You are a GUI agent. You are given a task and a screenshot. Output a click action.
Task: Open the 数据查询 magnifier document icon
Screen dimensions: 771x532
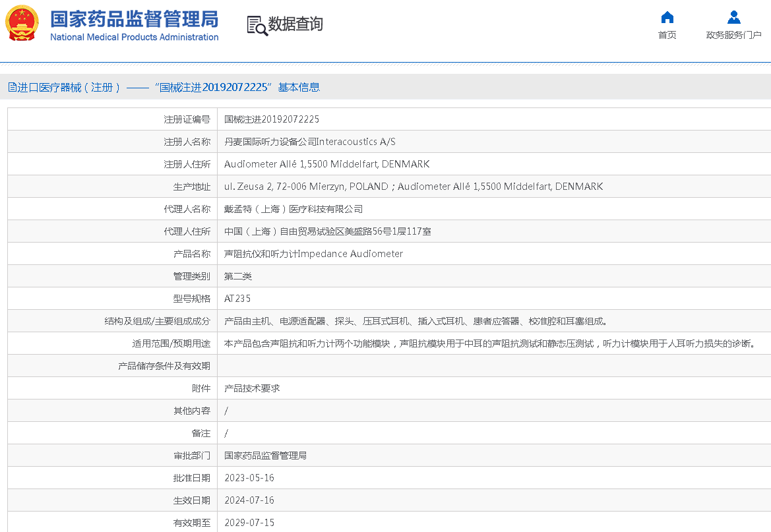point(257,25)
